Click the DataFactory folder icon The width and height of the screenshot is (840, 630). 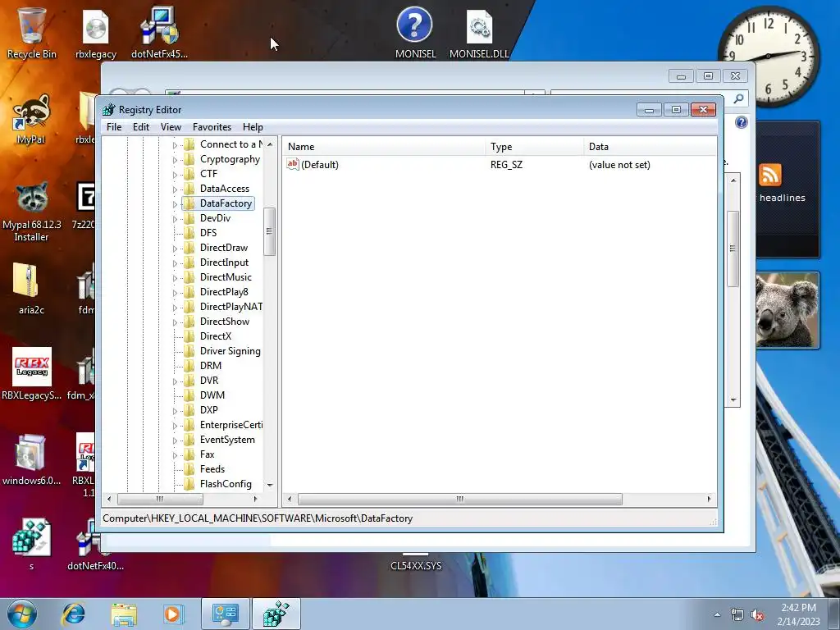[x=189, y=203]
